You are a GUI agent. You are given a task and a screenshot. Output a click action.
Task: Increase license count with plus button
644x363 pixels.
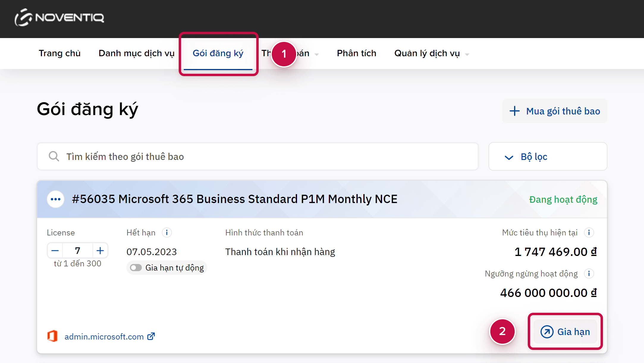pyautogui.click(x=100, y=251)
